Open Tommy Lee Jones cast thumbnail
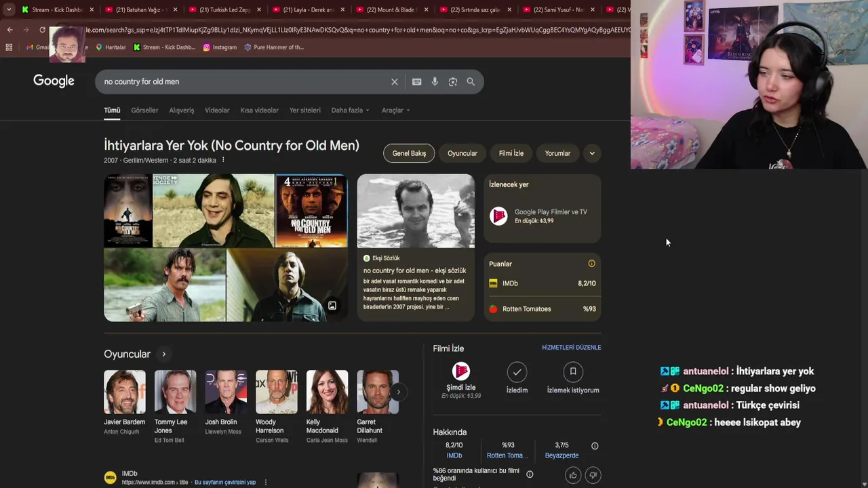This screenshot has width=868, height=488. coord(175,392)
